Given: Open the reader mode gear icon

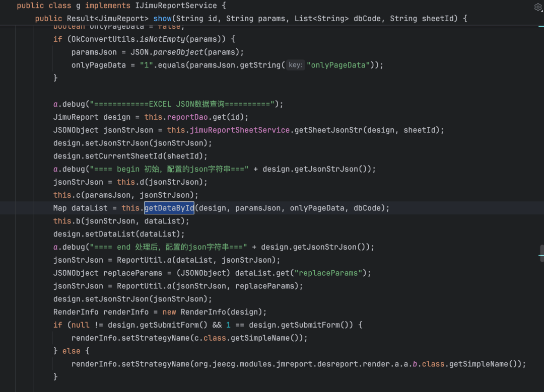Looking at the screenshot, I should pyautogui.click(x=538, y=7).
